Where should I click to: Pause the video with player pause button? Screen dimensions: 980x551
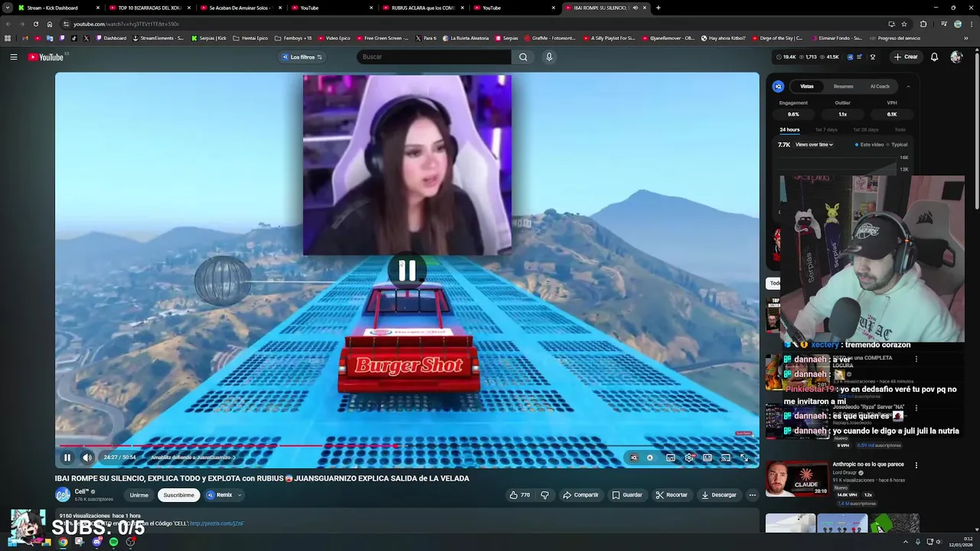point(67,458)
